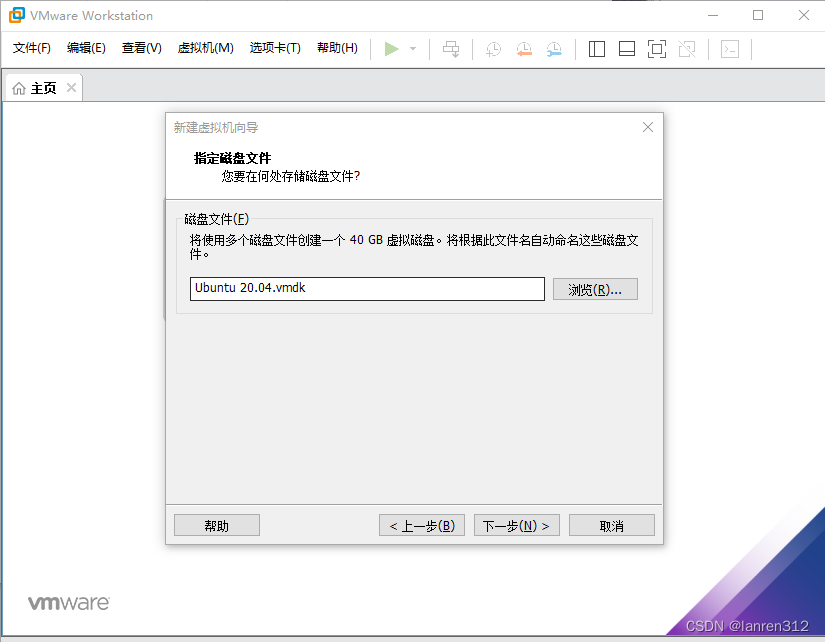The width and height of the screenshot is (825, 642).
Task: Click the 浏览(R)... browse button
Action: (595, 289)
